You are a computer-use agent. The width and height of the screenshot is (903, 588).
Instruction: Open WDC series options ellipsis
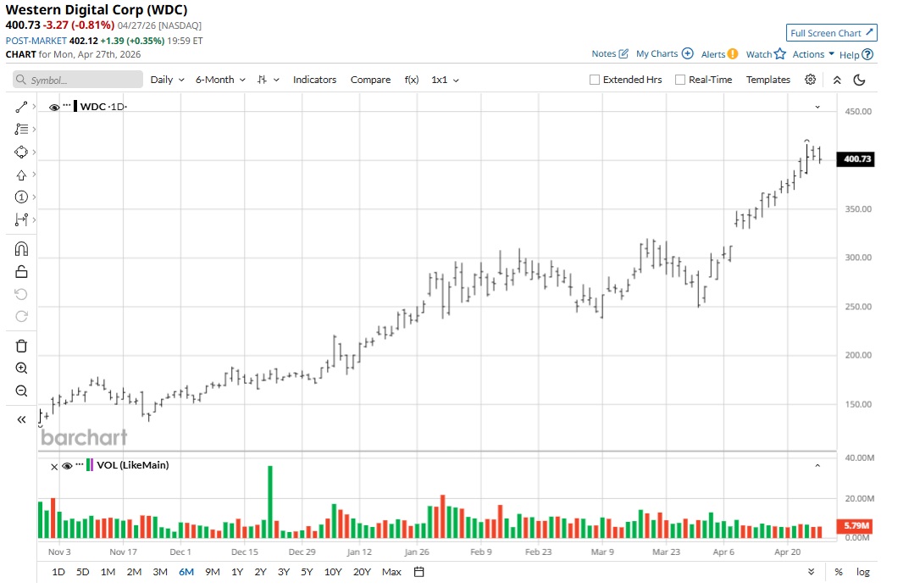click(x=67, y=105)
